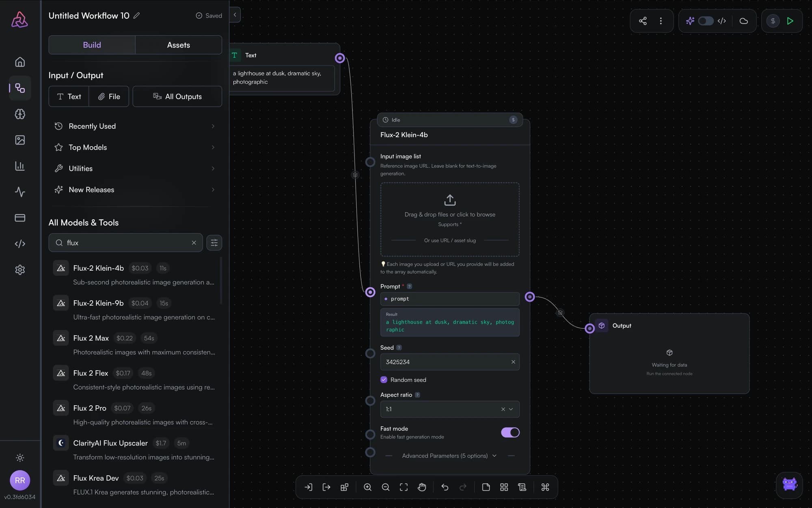Add an All Outputs node
The width and height of the screenshot is (812, 508).
tap(177, 96)
